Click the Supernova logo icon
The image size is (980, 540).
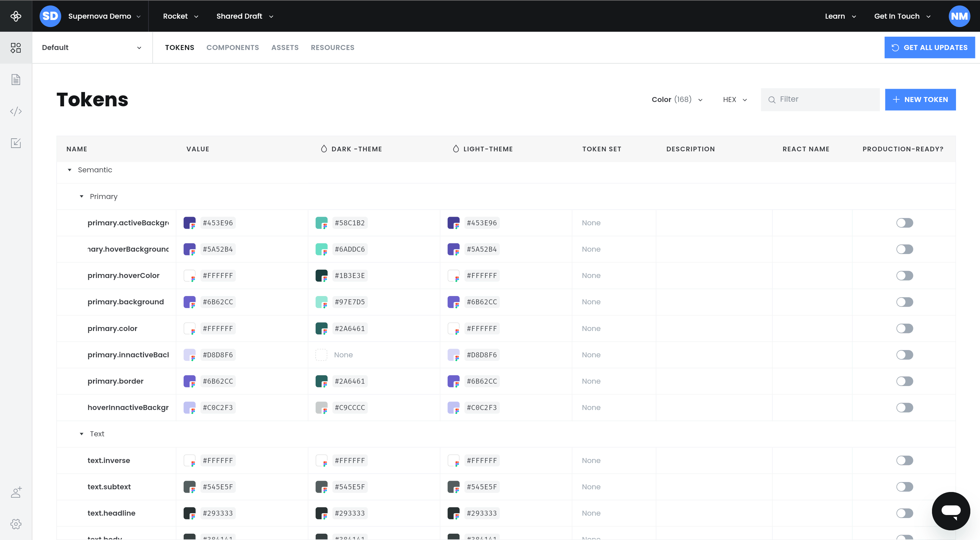pos(16,16)
